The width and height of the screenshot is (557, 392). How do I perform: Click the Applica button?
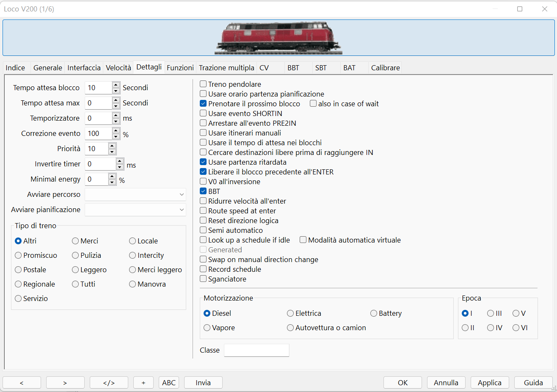pos(490,383)
